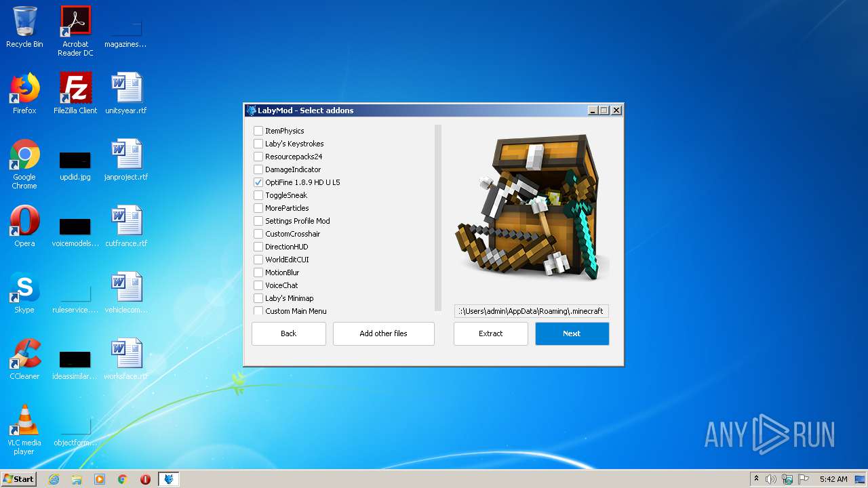The height and width of the screenshot is (488, 868).
Task: Tick the DirectionHUD checkbox
Action: [258, 247]
